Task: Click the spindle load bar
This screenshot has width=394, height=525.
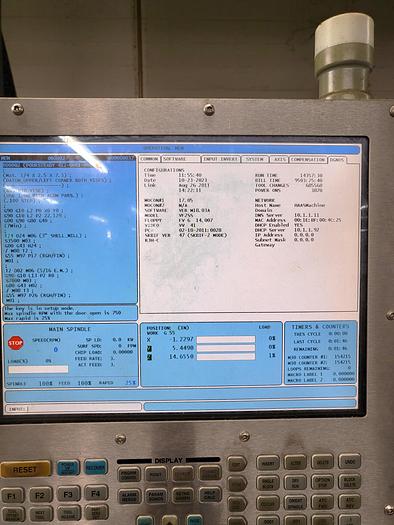Action: 38,369
